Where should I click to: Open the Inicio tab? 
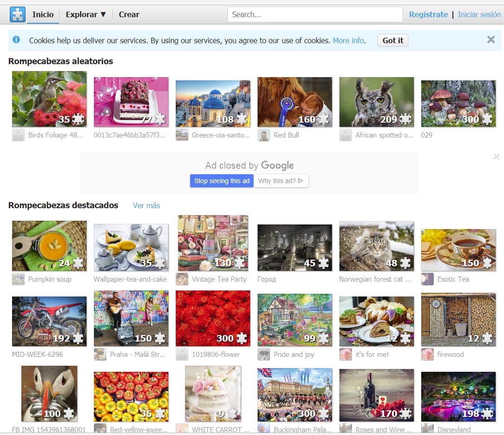(43, 14)
